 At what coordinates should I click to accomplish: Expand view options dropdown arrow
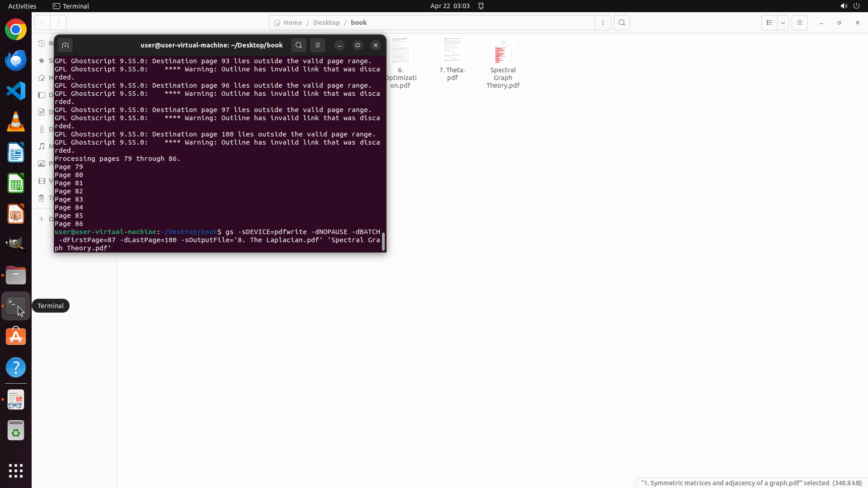[783, 23]
